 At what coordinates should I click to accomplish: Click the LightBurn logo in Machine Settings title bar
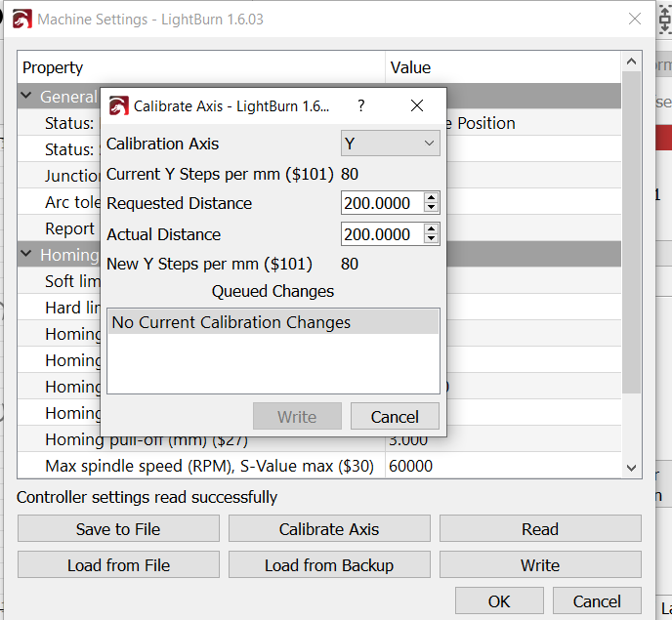point(22,20)
